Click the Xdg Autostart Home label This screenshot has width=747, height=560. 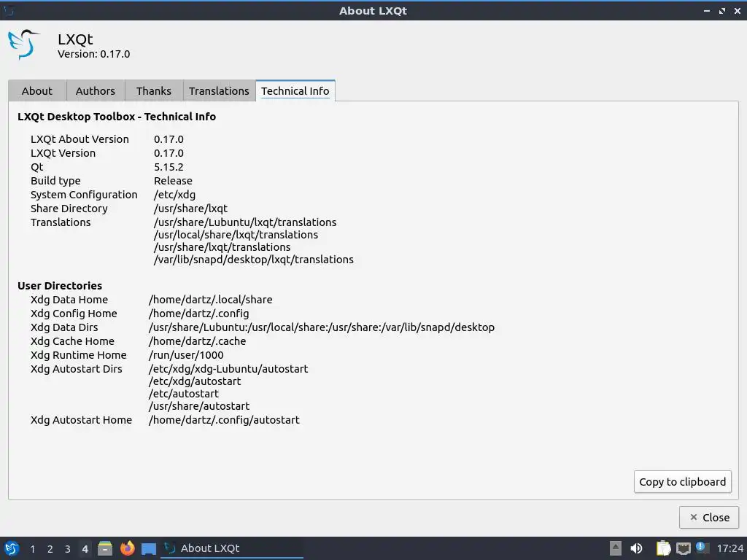pos(81,419)
